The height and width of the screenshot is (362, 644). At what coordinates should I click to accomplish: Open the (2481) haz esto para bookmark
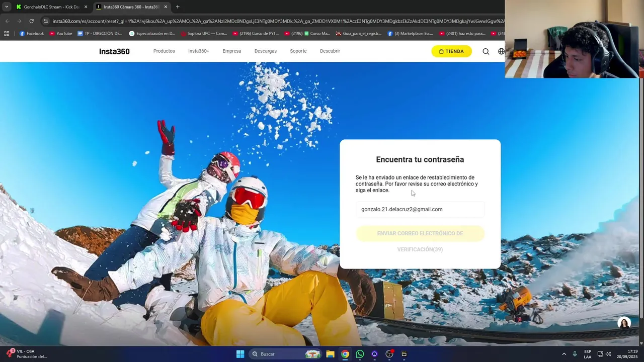462,34
